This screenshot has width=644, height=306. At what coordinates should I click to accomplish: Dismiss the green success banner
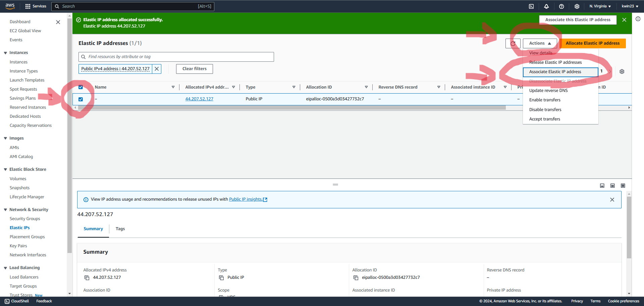624,20
